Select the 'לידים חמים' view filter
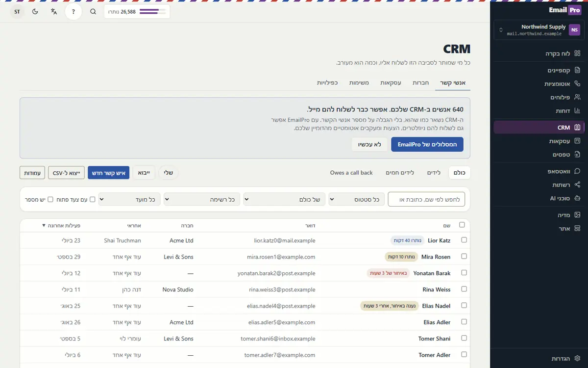The height and width of the screenshot is (368, 588). pos(400,173)
